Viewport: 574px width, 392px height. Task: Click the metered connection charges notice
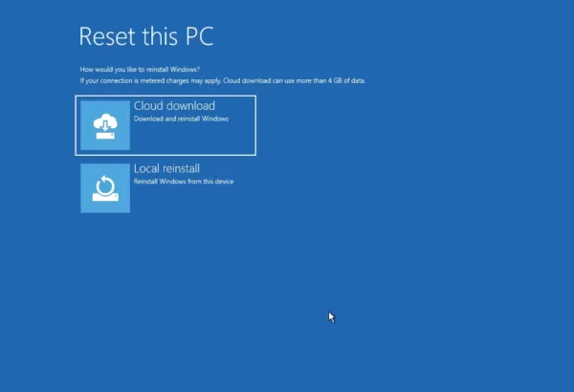point(223,80)
